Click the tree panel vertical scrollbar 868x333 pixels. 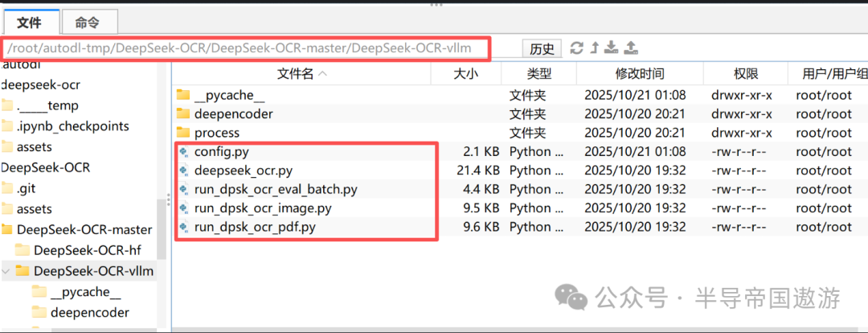(162, 229)
